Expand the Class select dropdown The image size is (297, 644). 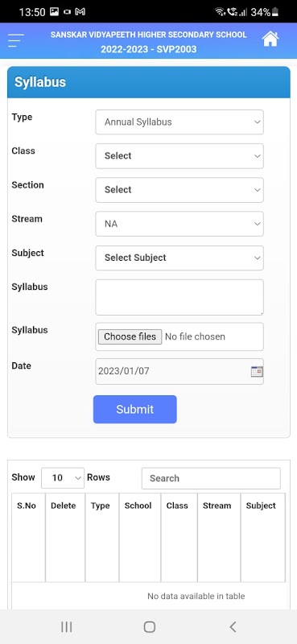[179, 156]
